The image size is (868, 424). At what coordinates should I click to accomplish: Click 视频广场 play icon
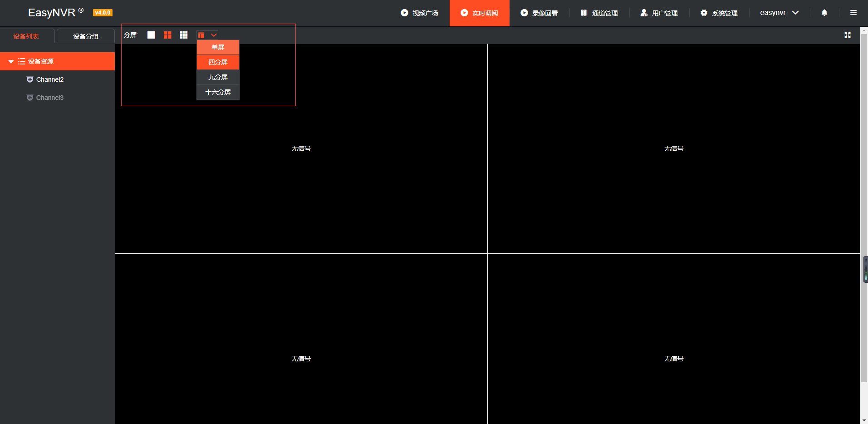click(404, 13)
